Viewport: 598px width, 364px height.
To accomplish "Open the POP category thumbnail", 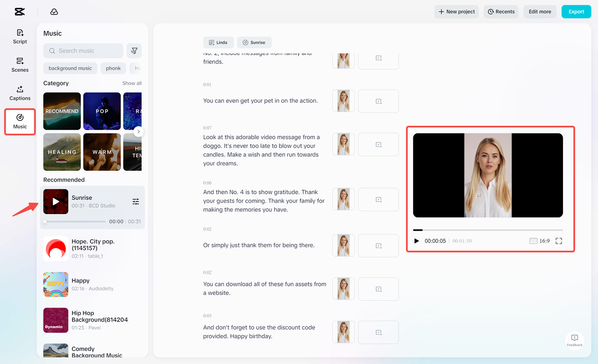I will [x=102, y=111].
